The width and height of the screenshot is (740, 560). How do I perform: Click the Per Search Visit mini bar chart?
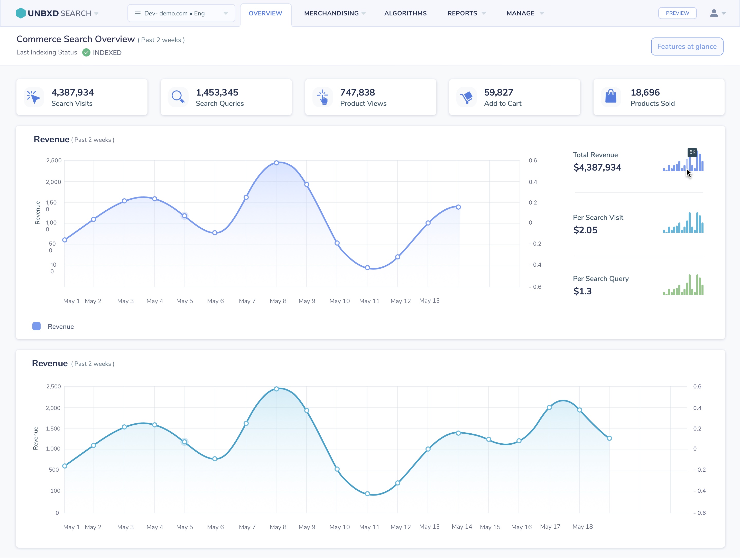pyautogui.click(x=683, y=222)
